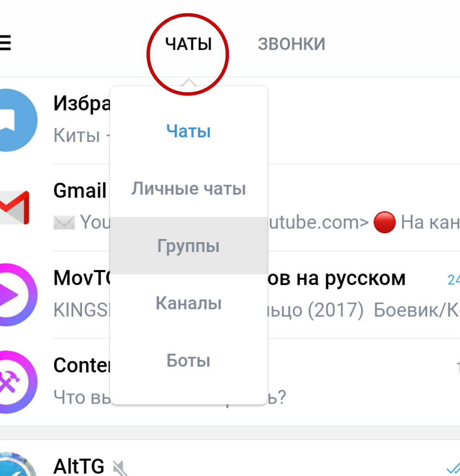Image resolution: width=460 pixels, height=476 pixels.
Task: Show only Боты in the list
Action: pos(189,360)
